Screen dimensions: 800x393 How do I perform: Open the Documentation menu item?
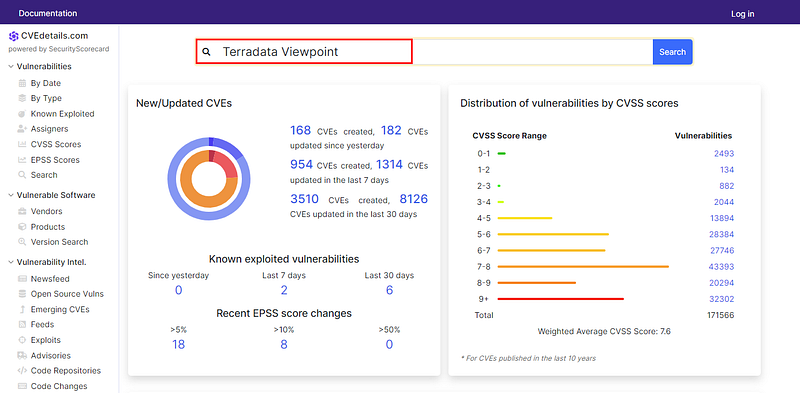(x=48, y=13)
